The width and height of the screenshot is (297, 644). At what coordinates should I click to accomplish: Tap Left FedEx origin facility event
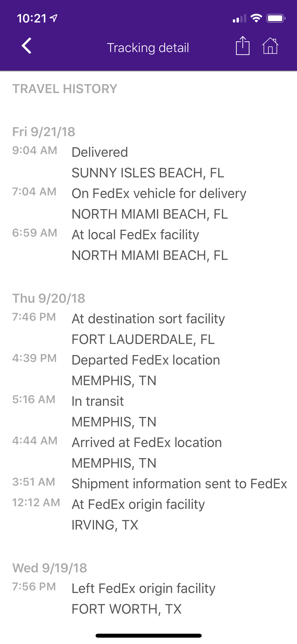pyautogui.click(x=148, y=599)
